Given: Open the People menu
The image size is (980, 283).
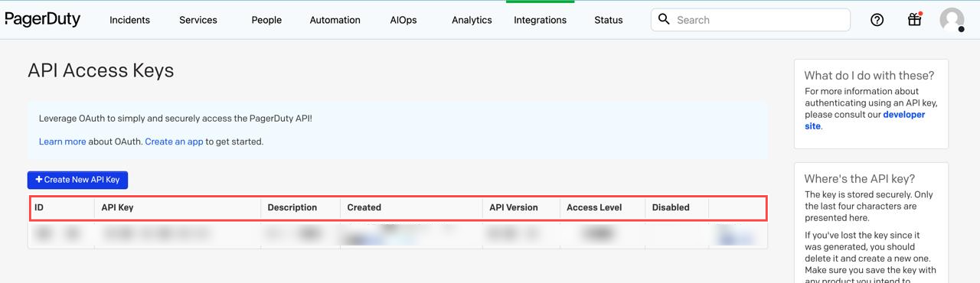Looking at the screenshot, I should (266, 20).
